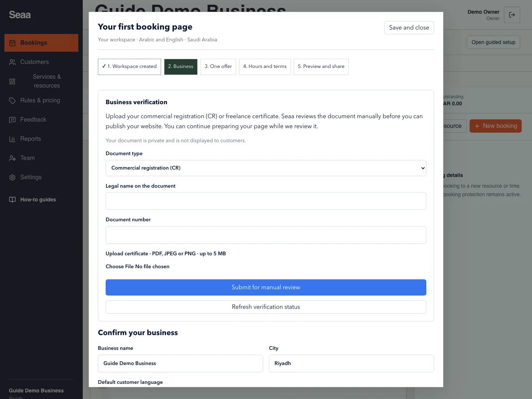Click the Services & resources grid icon

click(x=12, y=81)
